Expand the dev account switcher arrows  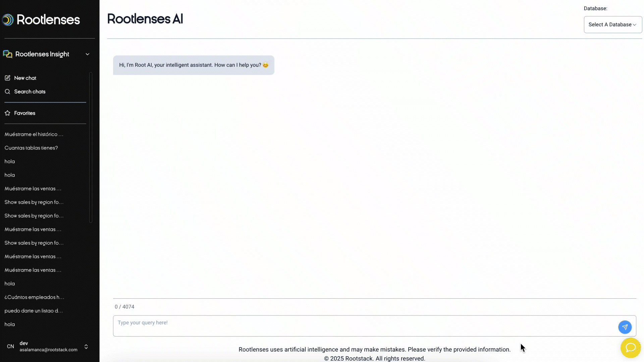coord(86,346)
